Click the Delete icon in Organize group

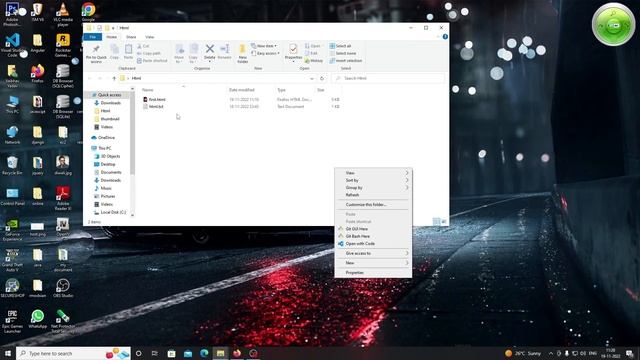(209, 52)
